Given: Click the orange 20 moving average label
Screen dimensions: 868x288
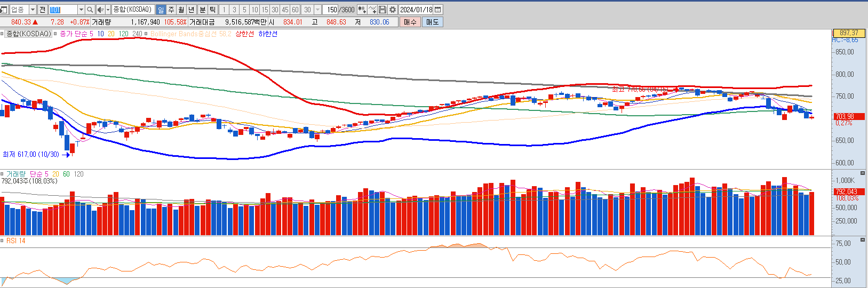Looking at the screenshot, I should tap(111, 34).
